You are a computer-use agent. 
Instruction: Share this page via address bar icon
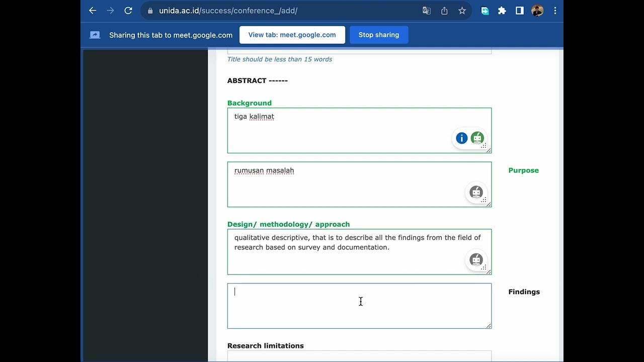(444, 11)
